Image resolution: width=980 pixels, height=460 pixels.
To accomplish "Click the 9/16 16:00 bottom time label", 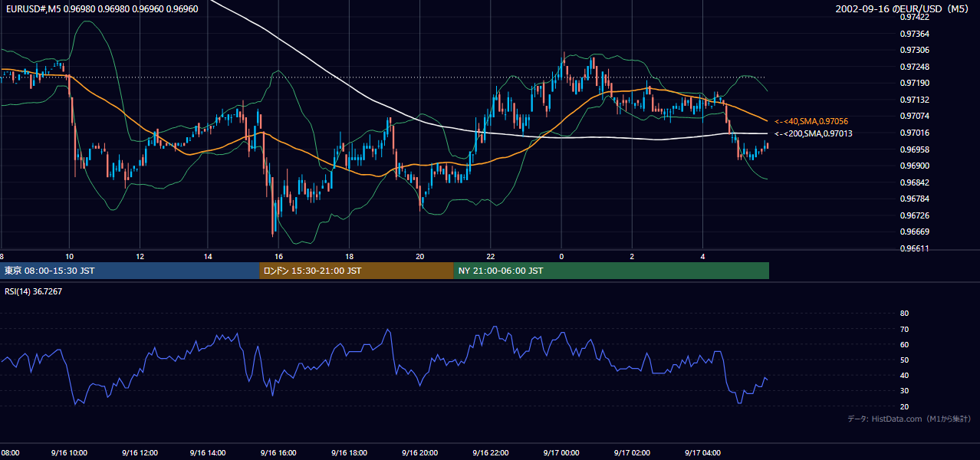I will pyautogui.click(x=278, y=453).
